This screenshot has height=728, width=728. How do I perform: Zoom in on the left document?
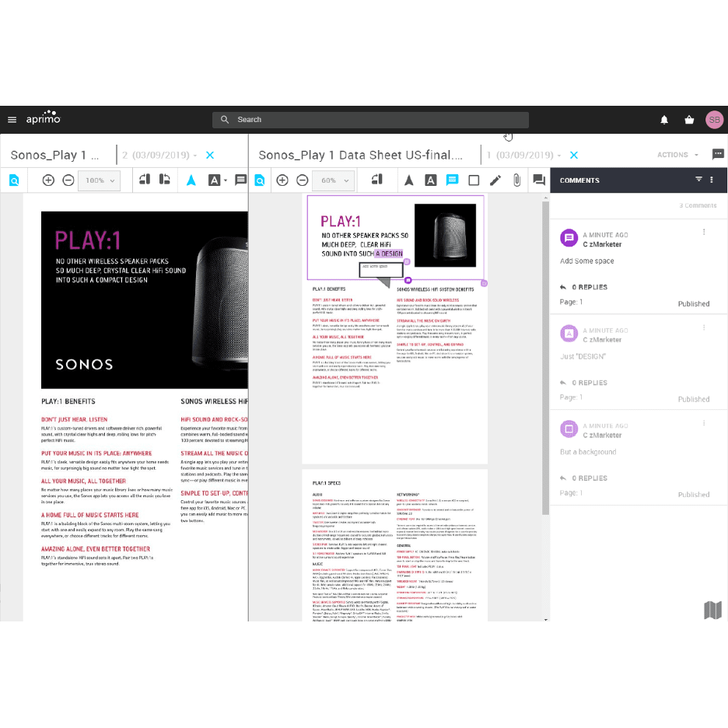click(x=48, y=180)
